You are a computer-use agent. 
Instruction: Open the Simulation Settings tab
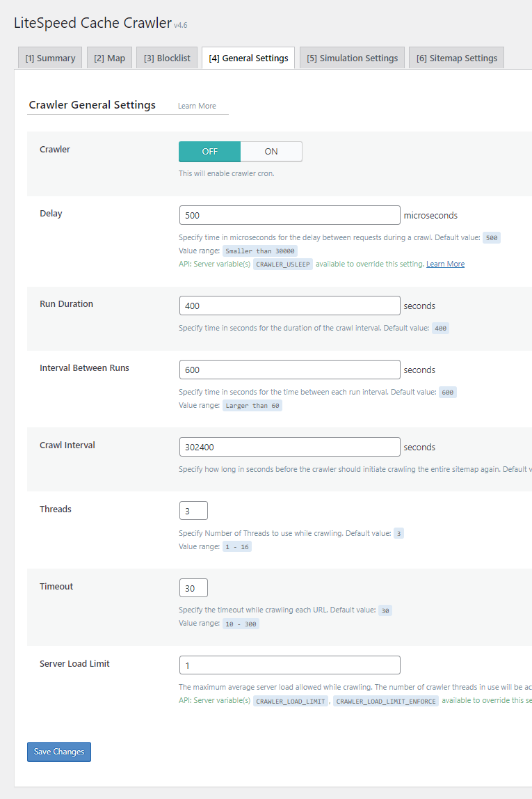[x=352, y=58]
